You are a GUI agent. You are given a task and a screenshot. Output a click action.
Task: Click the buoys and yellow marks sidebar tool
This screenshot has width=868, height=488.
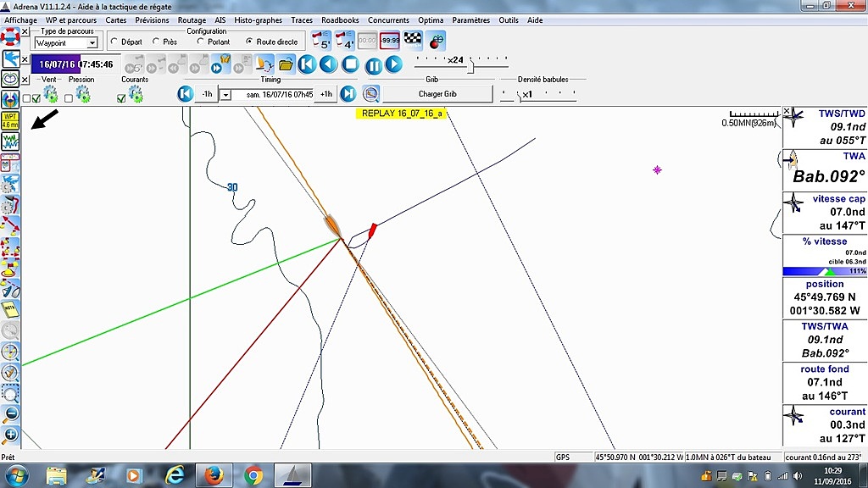click(10, 247)
